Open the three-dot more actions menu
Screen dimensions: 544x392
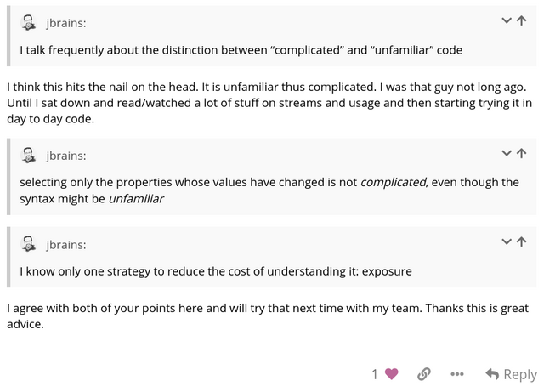click(x=457, y=374)
